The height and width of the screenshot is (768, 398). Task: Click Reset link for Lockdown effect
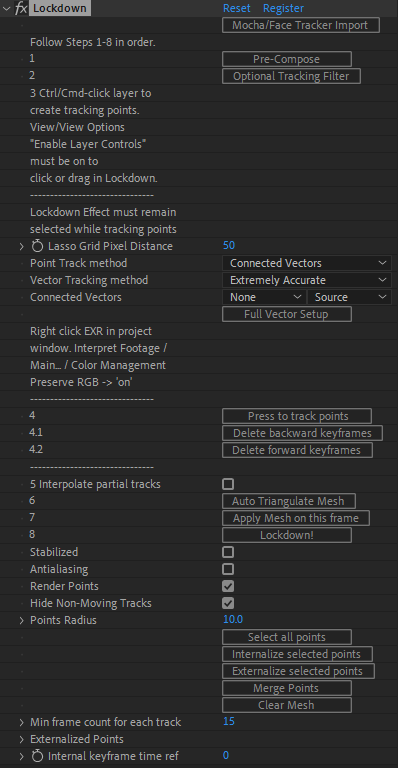pos(237,8)
